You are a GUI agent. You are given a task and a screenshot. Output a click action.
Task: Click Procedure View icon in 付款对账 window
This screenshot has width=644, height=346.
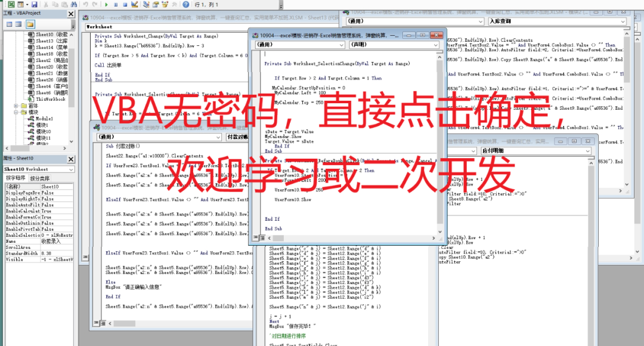(x=97, y=323)
